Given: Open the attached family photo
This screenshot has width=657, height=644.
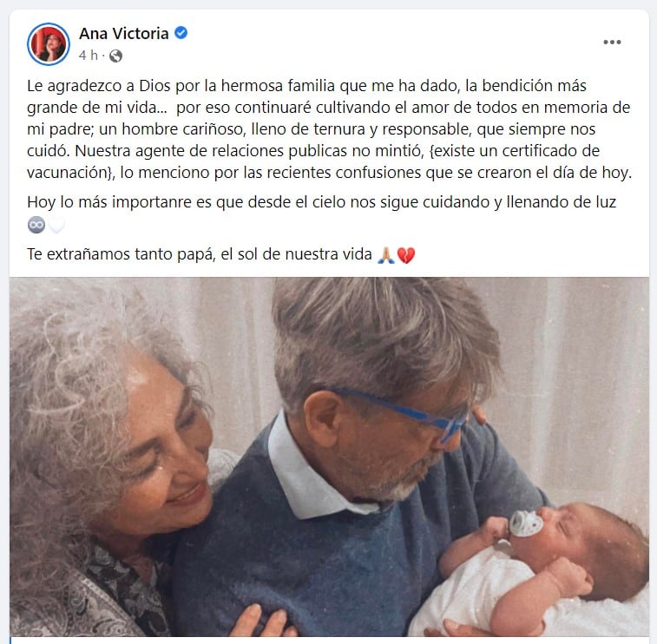Looking at the screenshot, I should (329, 457).
